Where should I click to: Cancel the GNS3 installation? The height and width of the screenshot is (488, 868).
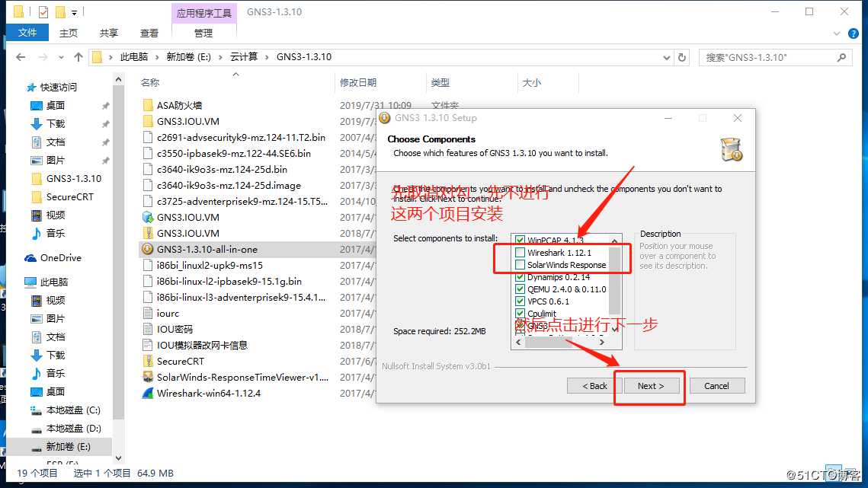tap(716, 386)
